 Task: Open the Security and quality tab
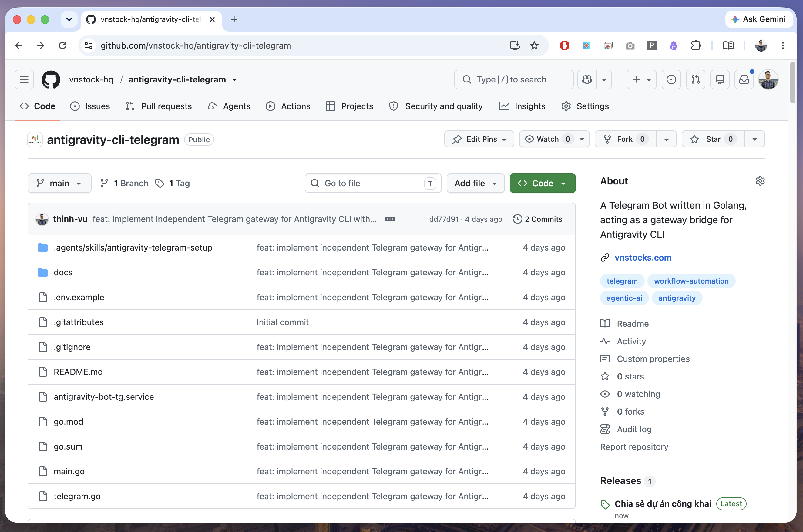436,106
